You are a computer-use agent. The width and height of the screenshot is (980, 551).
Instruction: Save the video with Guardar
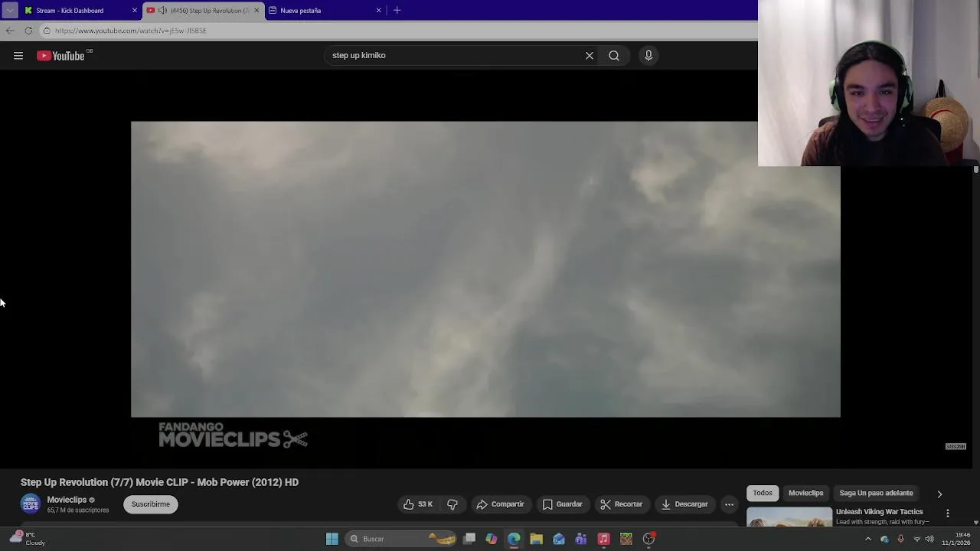click(x=563, y=504)
